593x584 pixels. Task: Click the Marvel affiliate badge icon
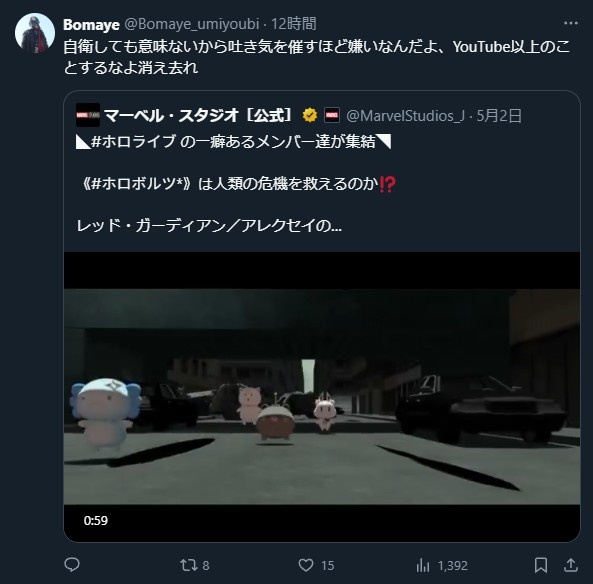point(332,115)
